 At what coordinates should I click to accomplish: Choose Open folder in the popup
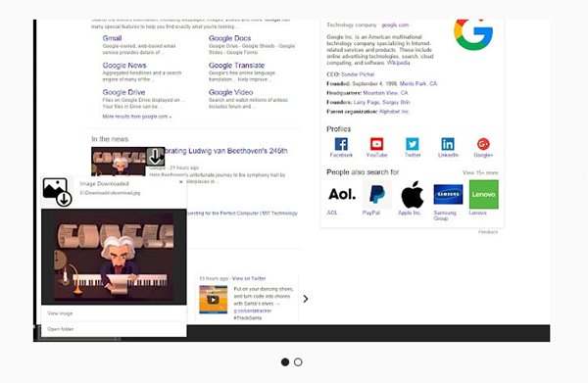coord(61,329)
